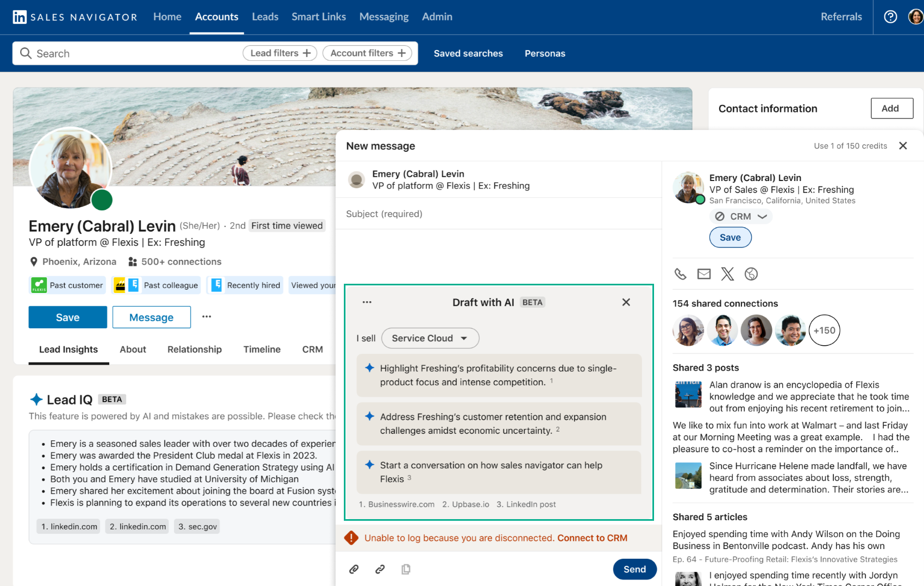This screenshot has height=586, width=924.
Task: Open the +150 shared connections circle
Action: point(825,331)
